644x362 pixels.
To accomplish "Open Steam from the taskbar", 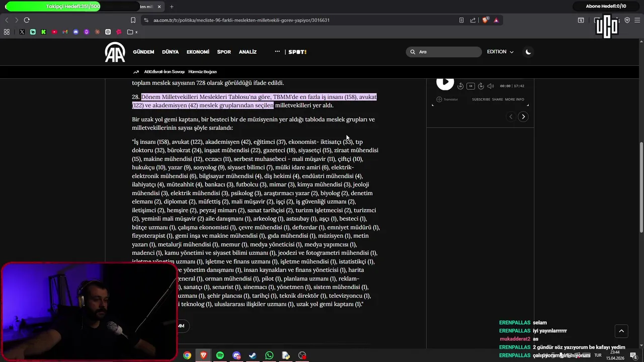I will click(x=253, y=355).
